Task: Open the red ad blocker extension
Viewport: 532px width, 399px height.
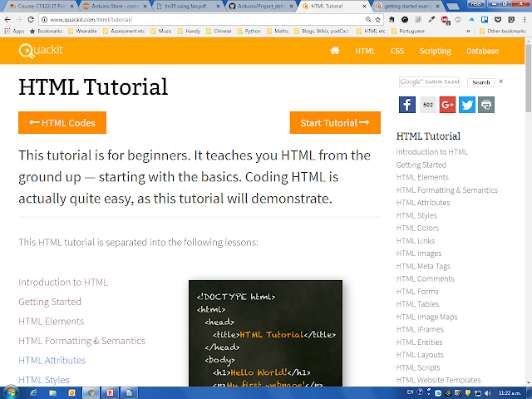Action: [445, 20]
